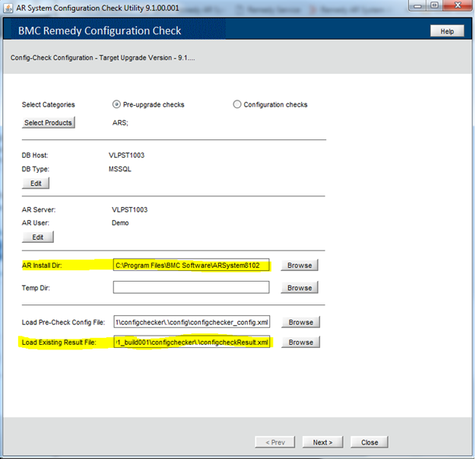Click the Load Pre-Check Config File field
The height and width of the screenshot is (459, 476).
pos(192,322)
